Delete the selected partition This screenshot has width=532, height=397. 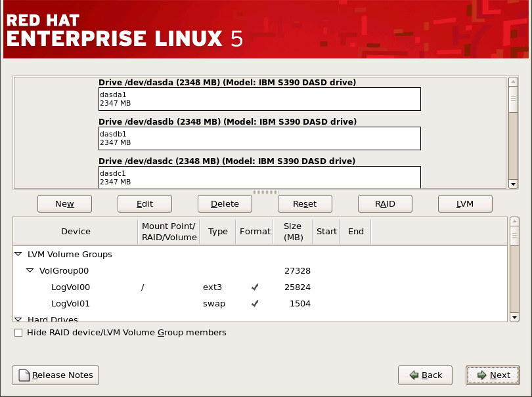(225, 203)
